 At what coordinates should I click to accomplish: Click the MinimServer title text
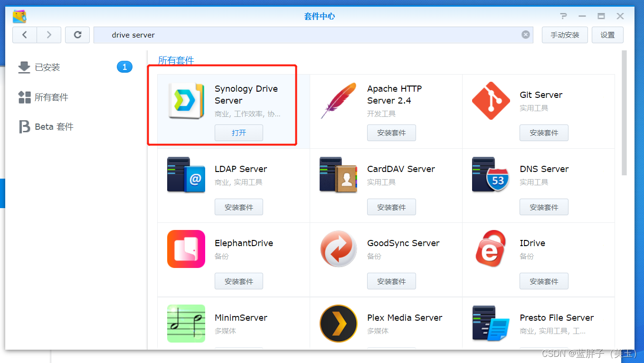[241, 317]
